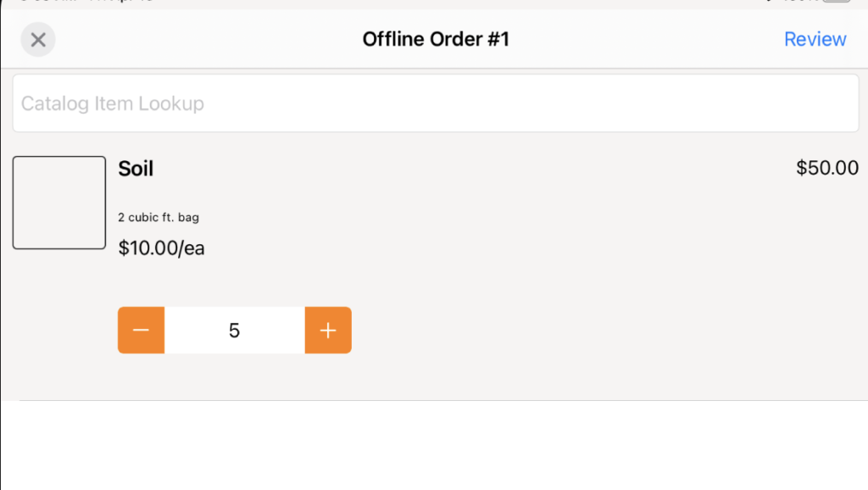868x490 pixels.
Task: Tap the Review link
Action: [x=815, y=39]
